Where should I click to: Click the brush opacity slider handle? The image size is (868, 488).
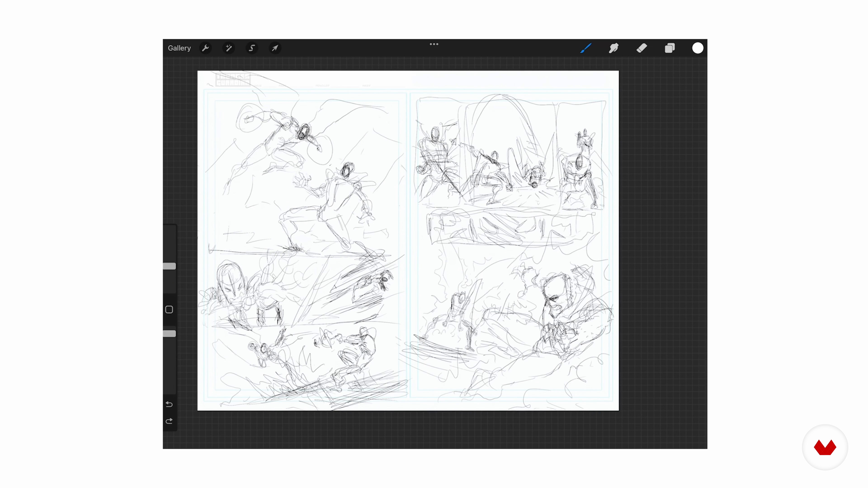[170, 333]
